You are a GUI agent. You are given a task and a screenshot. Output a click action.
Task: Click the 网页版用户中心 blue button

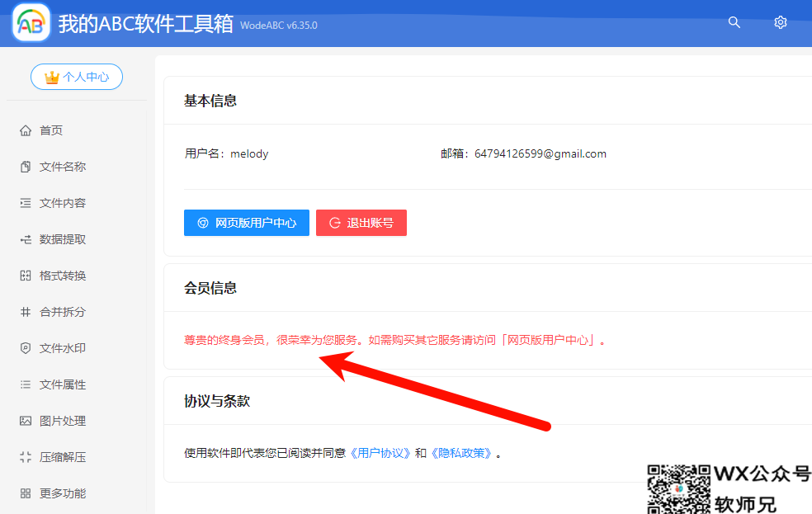click(247, 223)
